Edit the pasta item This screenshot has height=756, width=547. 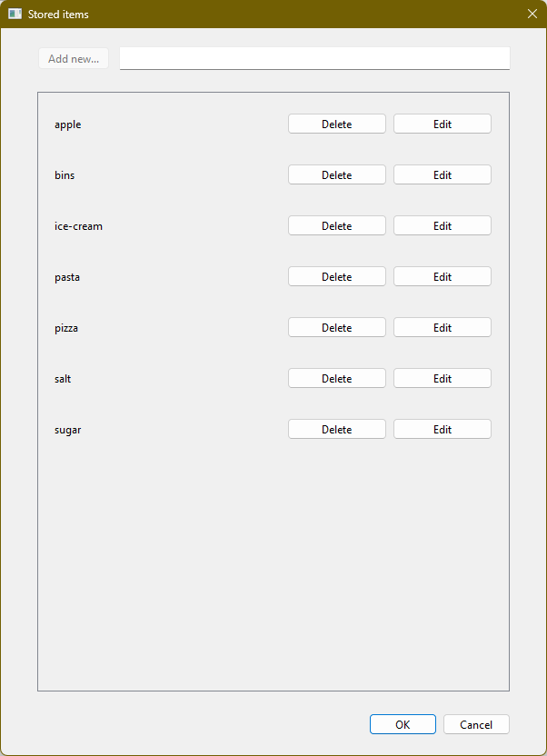[442, 276]
